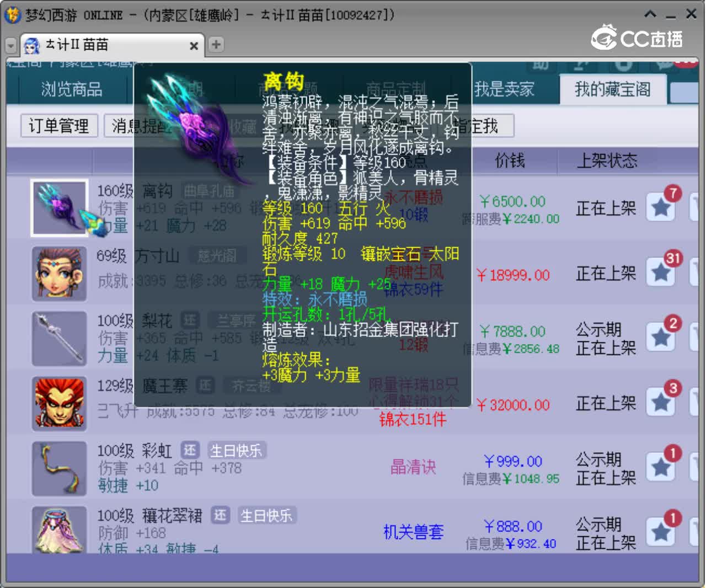The height and width of the screenshot is (588, 706).
Task: Click the 100级 穰花翠裙 item name
Action: coord(149,516)
